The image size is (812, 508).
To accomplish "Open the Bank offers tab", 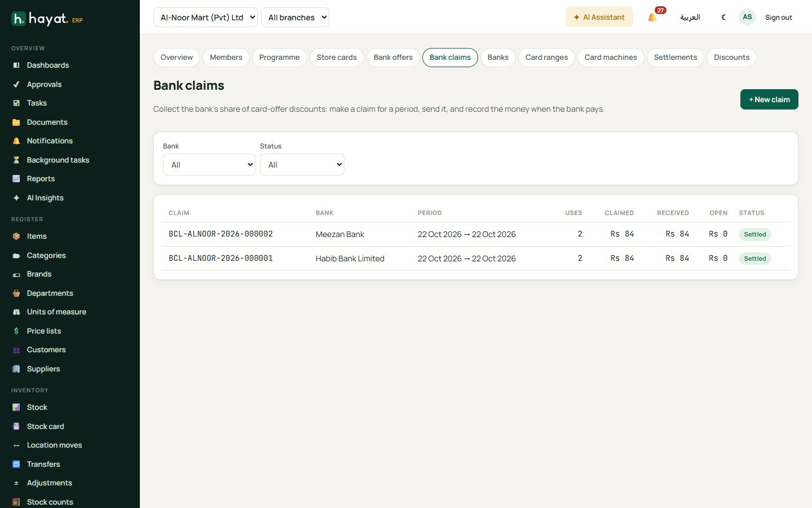I will [393, 58].
